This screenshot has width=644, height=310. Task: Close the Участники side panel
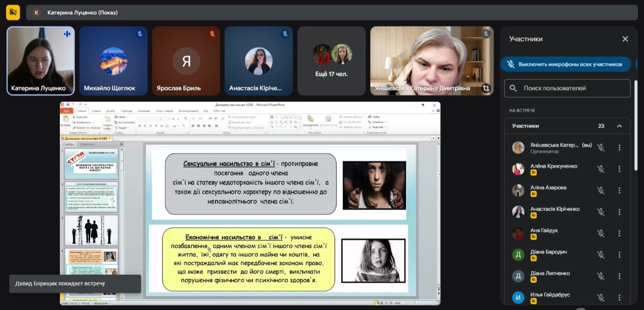click(x=625, y=39)
